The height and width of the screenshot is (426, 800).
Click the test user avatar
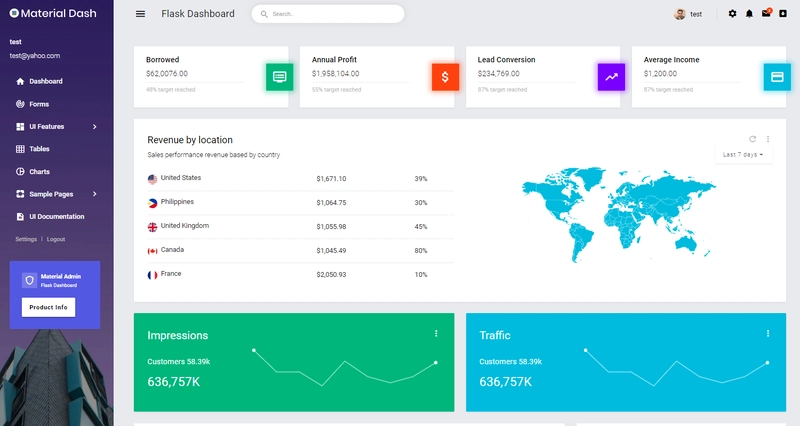point(680,14)
